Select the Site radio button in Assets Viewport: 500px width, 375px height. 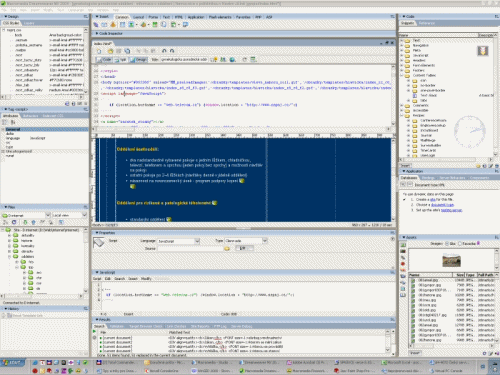click(x=447, y=244)
